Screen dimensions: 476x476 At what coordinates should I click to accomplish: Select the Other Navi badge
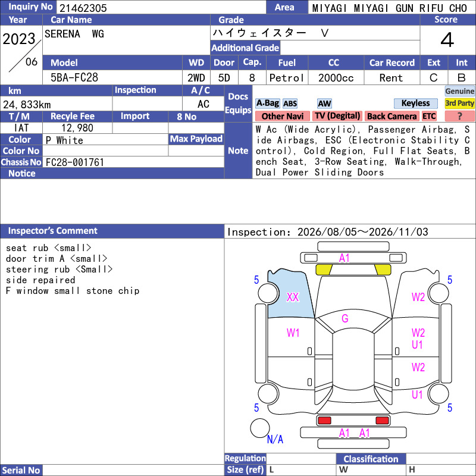click(x=282, y=116)
